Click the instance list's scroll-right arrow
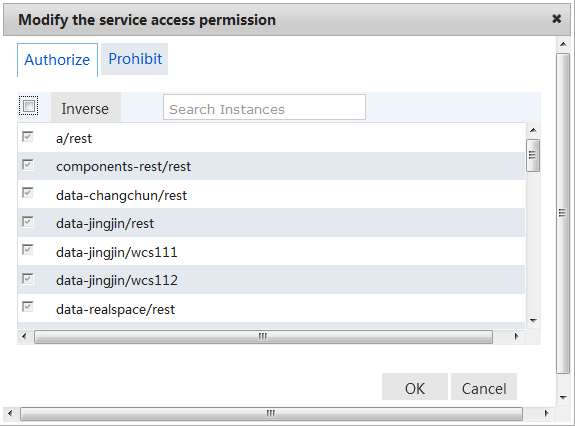Image resolution: width=575 pixels, height=426 pixels. 516,336
